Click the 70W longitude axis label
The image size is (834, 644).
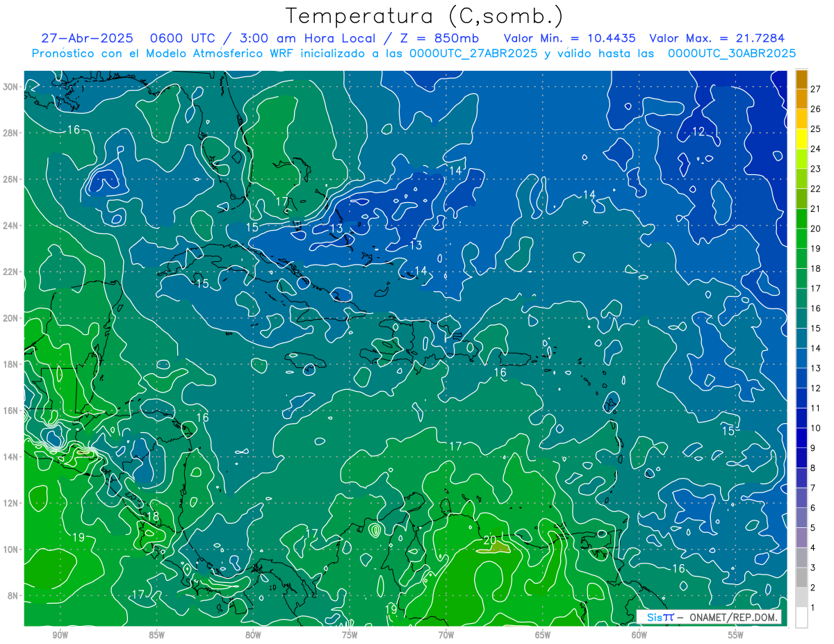tap(446, 635)
